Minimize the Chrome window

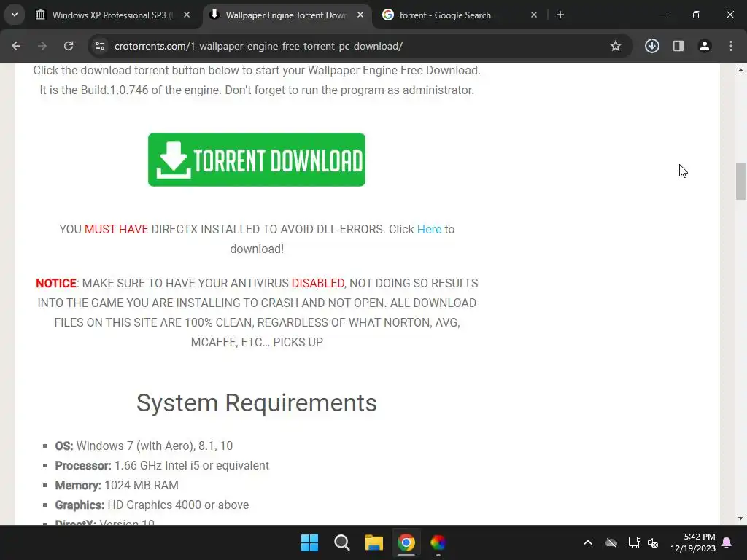point(662,15)
